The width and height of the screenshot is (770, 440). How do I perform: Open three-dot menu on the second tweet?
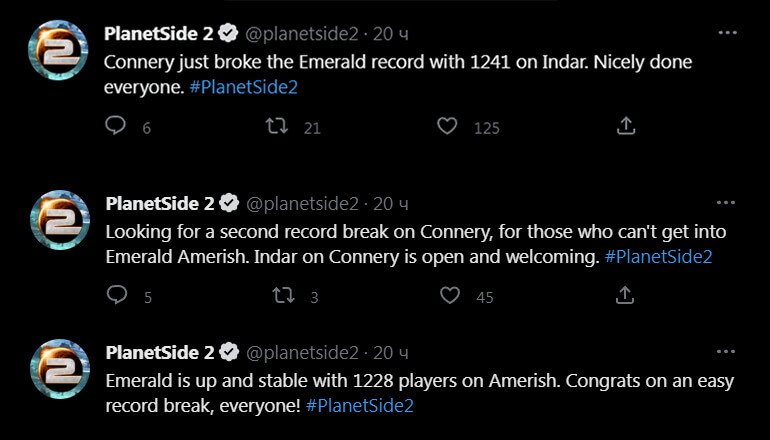(x=726, y=203)
